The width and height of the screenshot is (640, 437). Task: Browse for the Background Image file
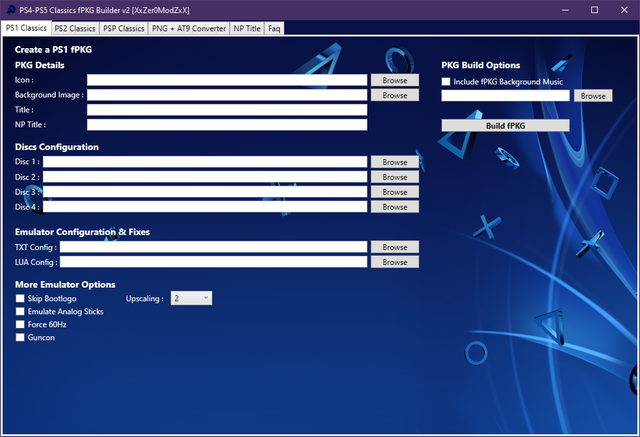tap(395, 95)
